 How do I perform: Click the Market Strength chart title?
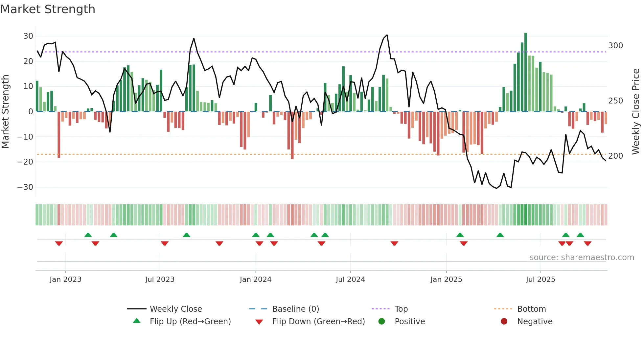pos(48,9)
